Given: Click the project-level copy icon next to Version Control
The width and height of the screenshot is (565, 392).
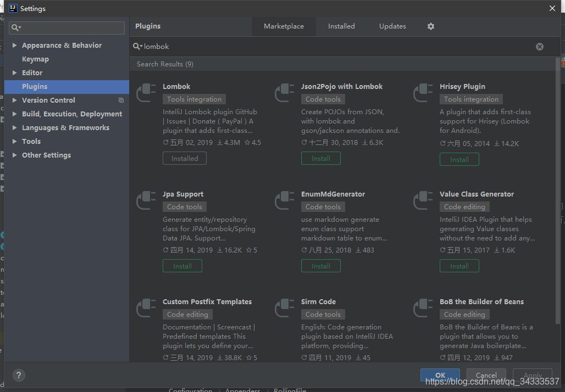Looking at the screenshot, I should coord(121,100).
